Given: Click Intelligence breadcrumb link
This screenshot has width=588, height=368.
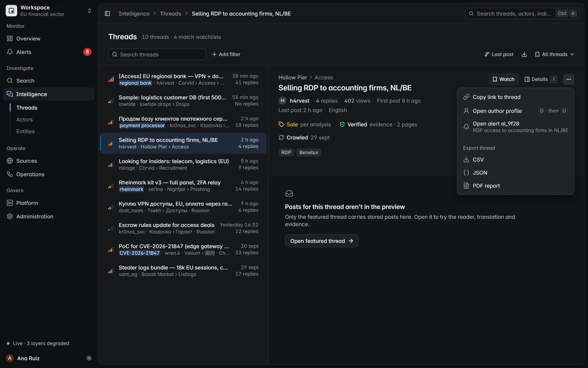Looking at the screenshot, I should click(x=134, y=14).
